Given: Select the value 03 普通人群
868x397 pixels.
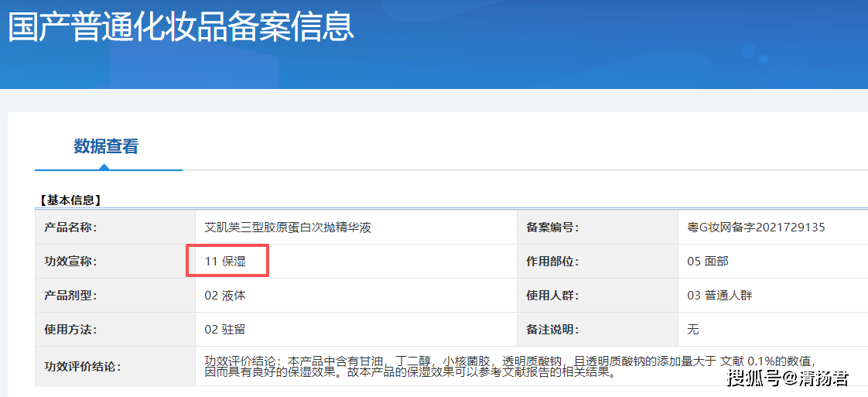Looking at the screenshot, I should click(719, 296).
